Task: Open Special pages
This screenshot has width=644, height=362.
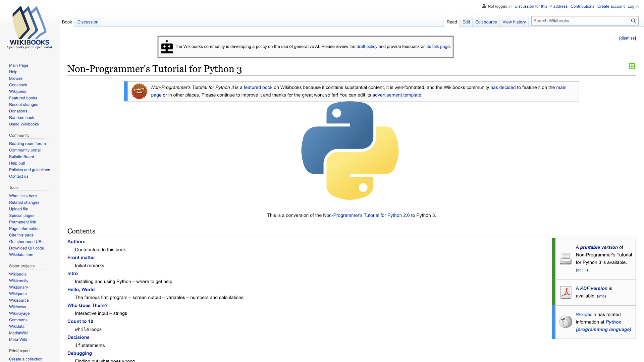Action: (x=22, y=216)
